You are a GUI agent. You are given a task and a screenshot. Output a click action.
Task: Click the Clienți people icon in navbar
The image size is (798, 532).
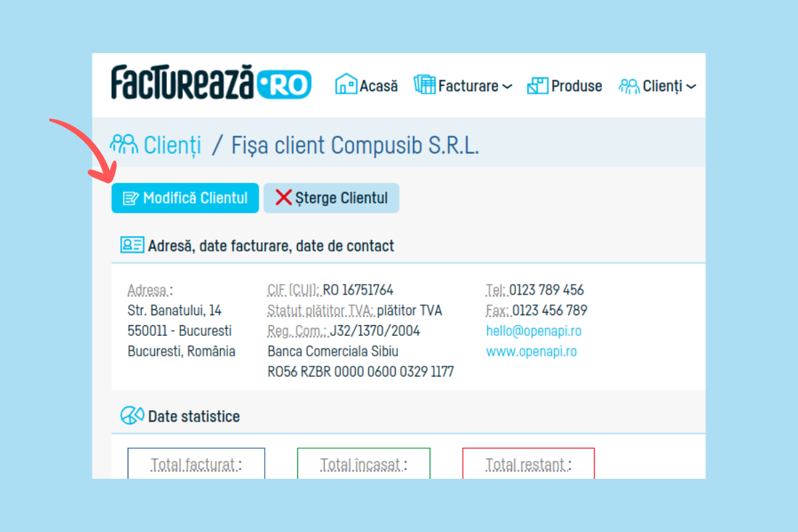628,86
